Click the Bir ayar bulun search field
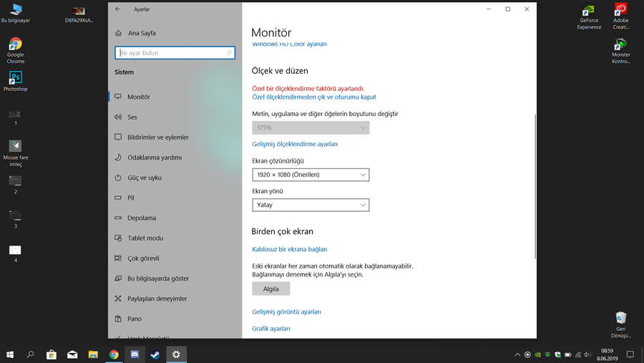 point(175,52)
